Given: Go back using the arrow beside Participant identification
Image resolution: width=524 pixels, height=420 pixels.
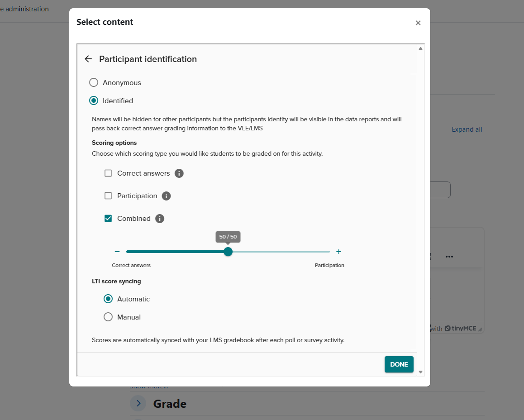Looking at the screenshot, I should (88, 59).
